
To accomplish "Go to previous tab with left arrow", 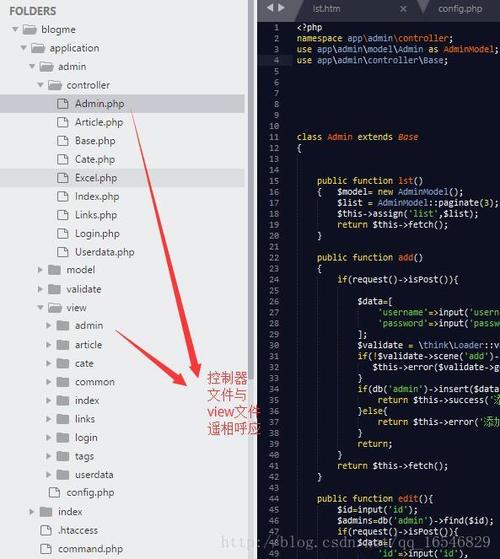I will [270, 8].
